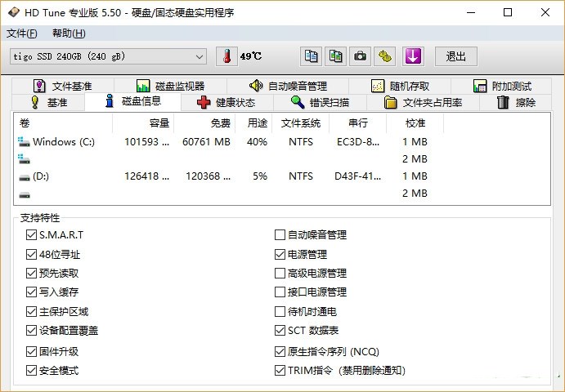Toggle the 固件升级 checkbox
The image size is (565, 392).
[x=31, y=351]
